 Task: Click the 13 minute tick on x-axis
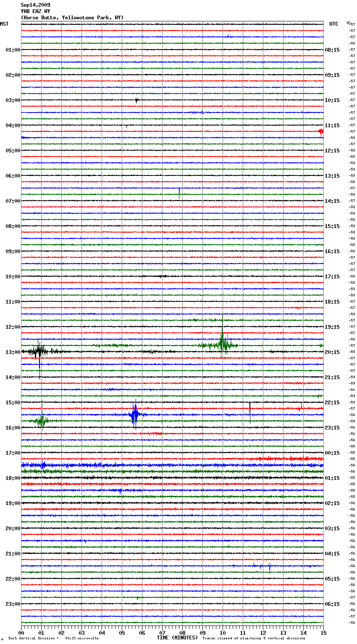pos(283,633)
